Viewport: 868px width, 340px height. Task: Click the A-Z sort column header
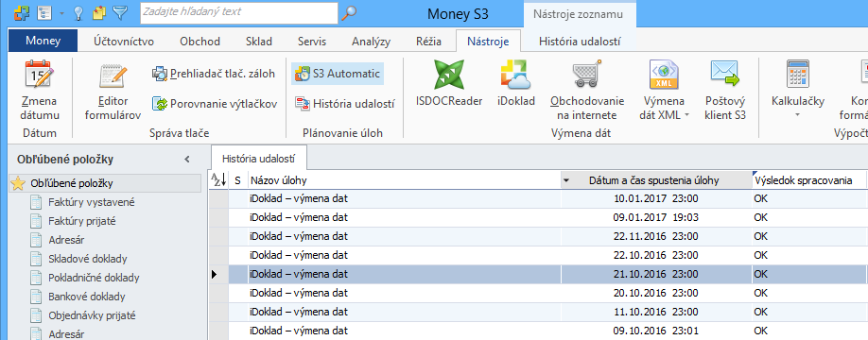click(x=218, y=179)
